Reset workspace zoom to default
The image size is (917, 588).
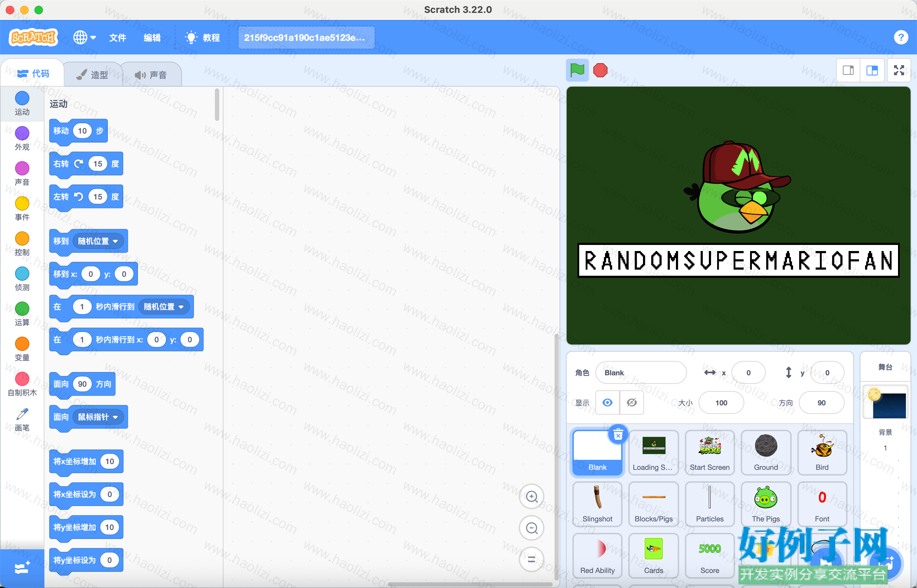(x=531, y=559)
